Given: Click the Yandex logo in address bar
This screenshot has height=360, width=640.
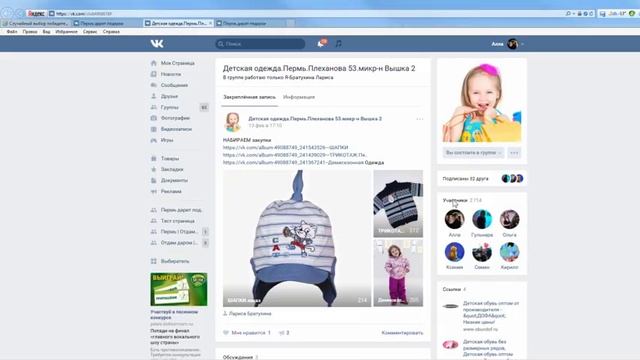Looking at the screenshot, I should [x=36, y=13].
